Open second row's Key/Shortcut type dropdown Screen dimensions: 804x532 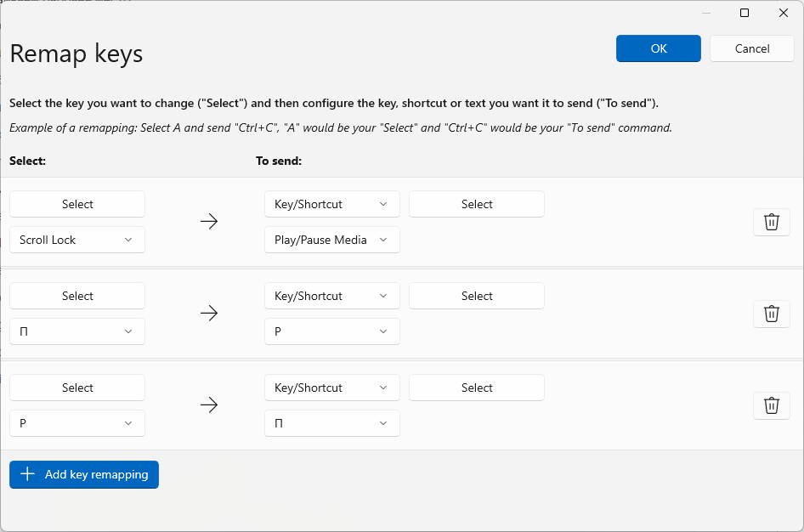click(x=331, y=296)
